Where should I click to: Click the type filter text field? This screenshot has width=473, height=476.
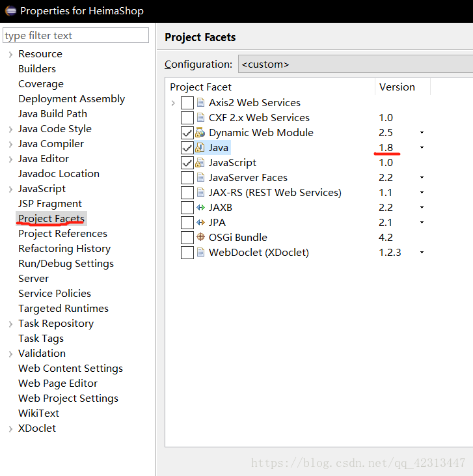pos(76,35)
